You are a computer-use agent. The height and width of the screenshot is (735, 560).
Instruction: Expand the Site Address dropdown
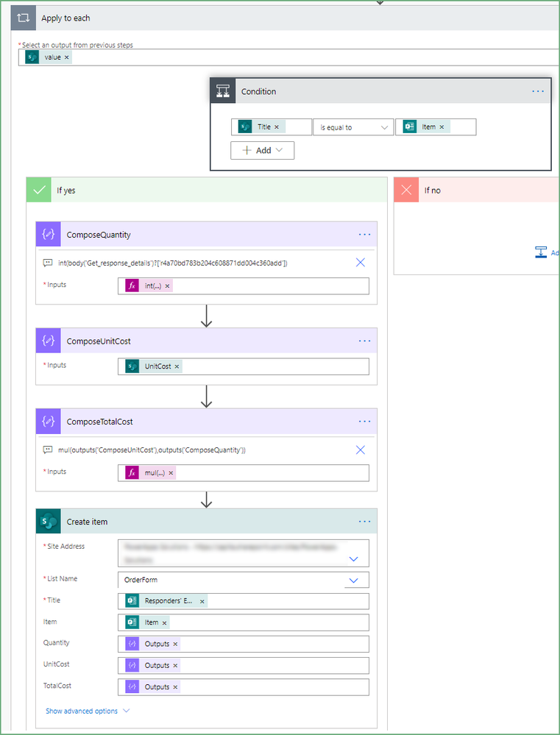click(x=354, y=558)
